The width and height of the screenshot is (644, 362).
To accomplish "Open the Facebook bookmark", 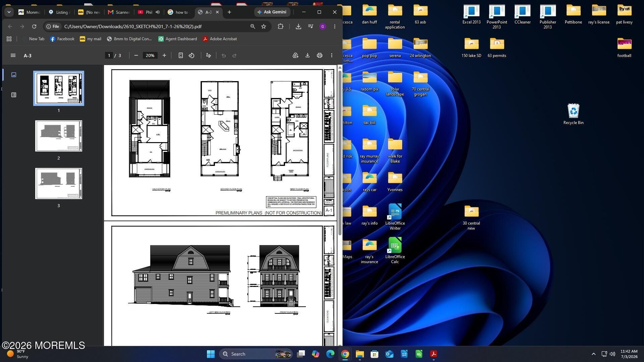I will [x=62, y=39].
